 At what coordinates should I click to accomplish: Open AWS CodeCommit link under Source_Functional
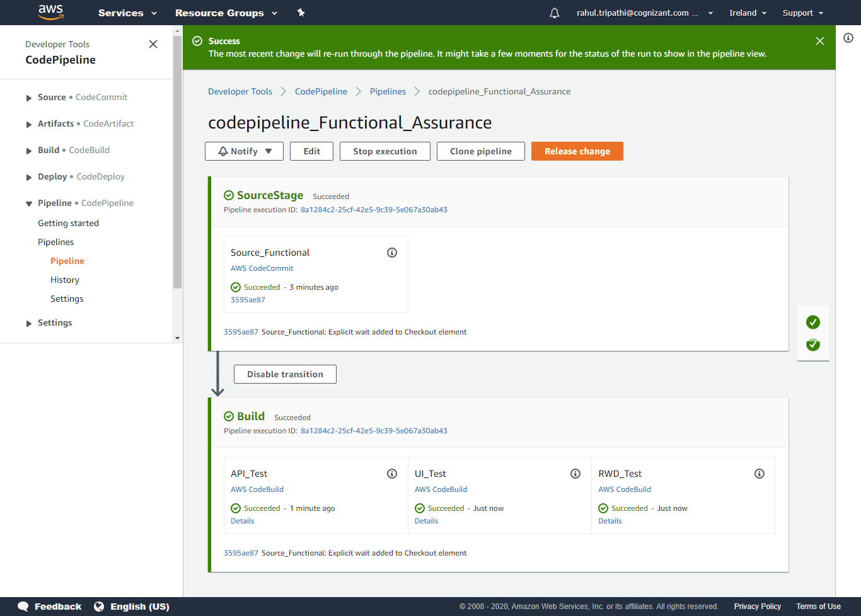point(262,268)
